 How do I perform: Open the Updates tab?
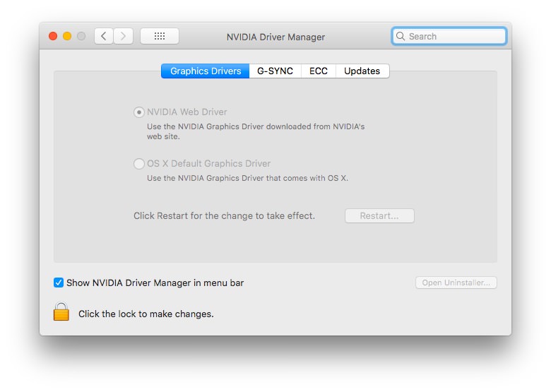(x=362, y=71)
